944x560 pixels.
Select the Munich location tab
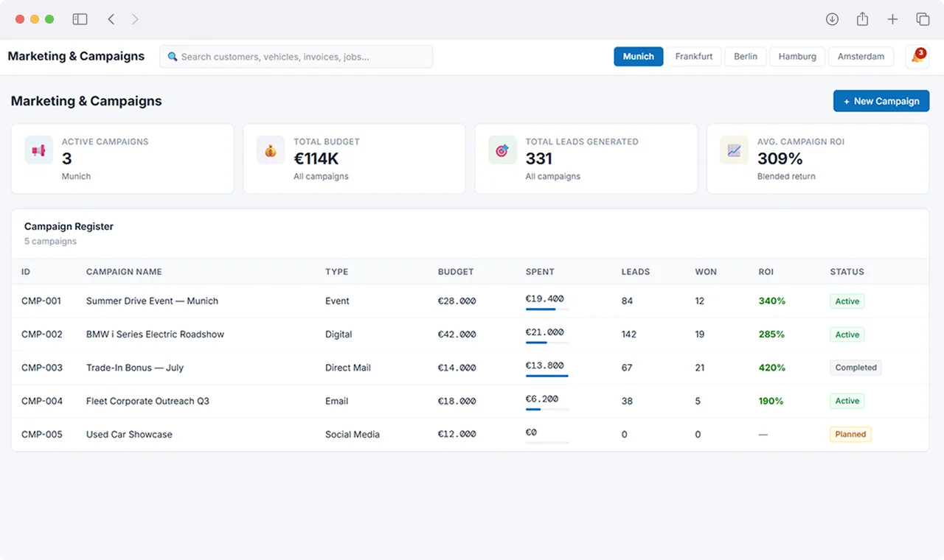(x=638, y=57)
